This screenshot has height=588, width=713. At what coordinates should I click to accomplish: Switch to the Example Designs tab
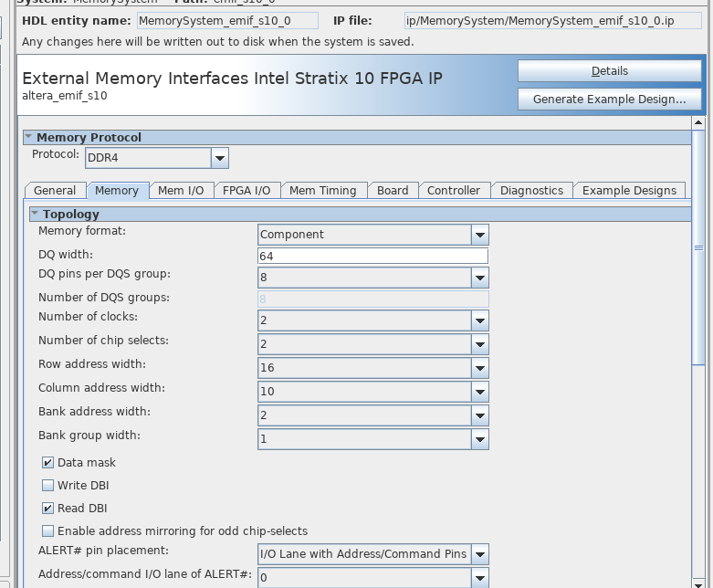[x=629, y=191]
